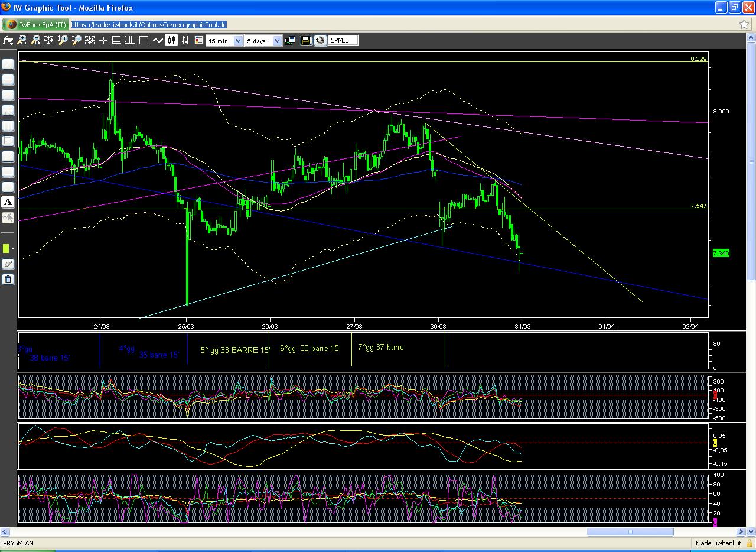Viewport: 756px width, 552px height.
Task: Refresh the chart data
Action: [320, 40]
